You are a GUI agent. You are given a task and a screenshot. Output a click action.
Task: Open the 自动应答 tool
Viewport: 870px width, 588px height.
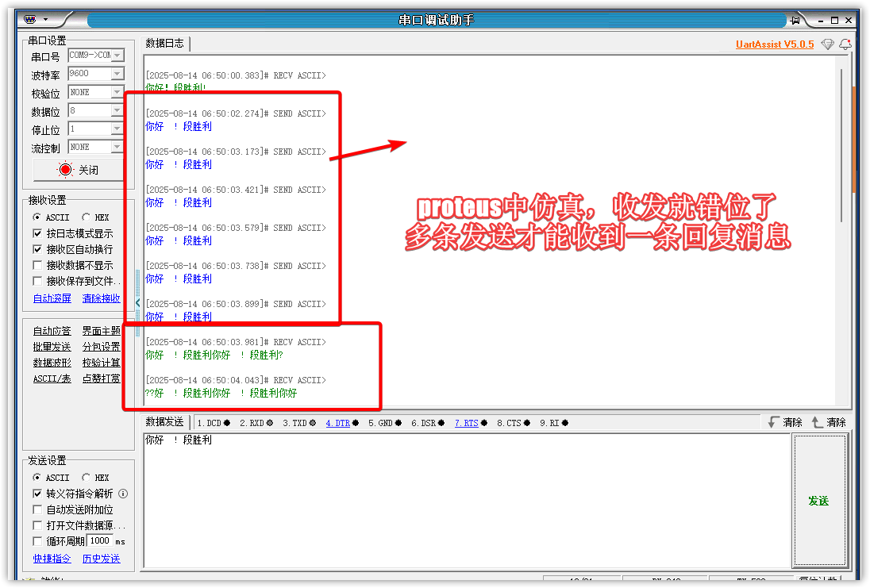tap(52, 331)
